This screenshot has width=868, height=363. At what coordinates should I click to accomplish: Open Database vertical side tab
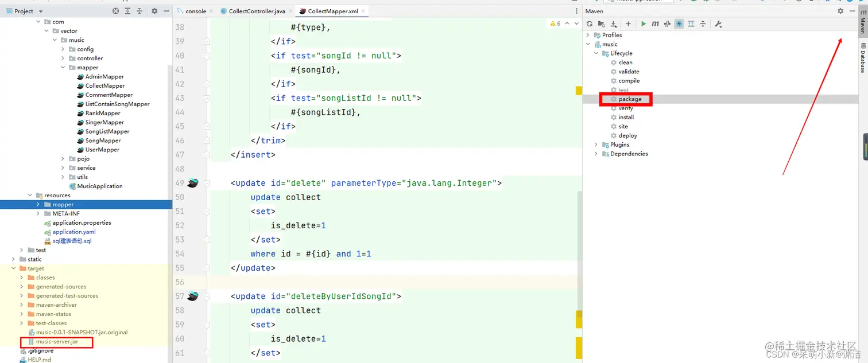[x=862, y=57]
